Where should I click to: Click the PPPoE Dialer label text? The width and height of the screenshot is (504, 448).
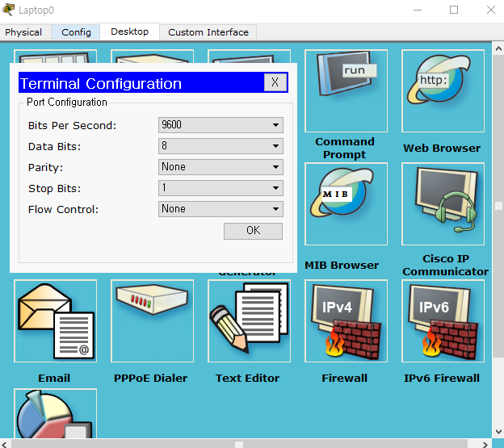[x=150, y=378]
